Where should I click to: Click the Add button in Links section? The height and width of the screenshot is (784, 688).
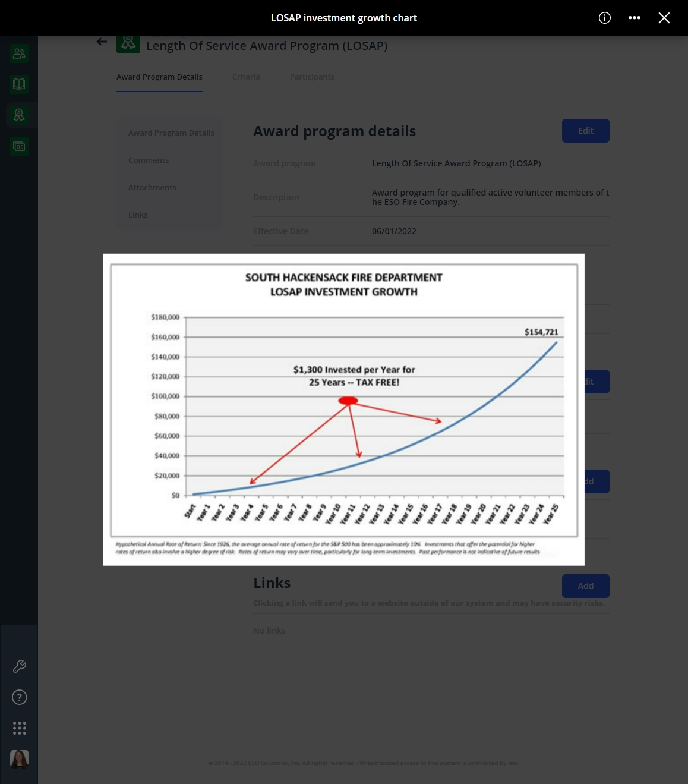pos(586,586)
